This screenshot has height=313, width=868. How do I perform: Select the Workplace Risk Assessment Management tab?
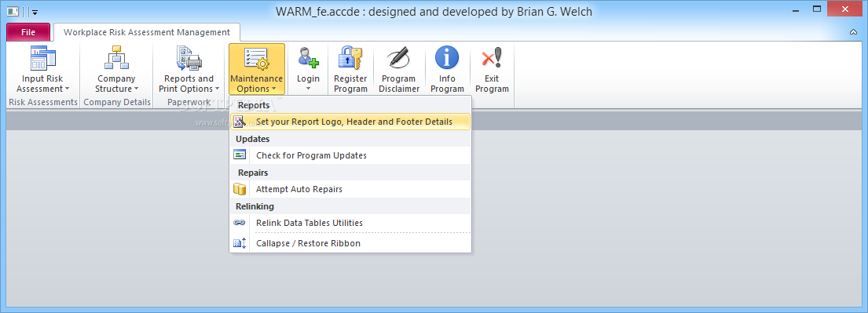pos(147,32)
